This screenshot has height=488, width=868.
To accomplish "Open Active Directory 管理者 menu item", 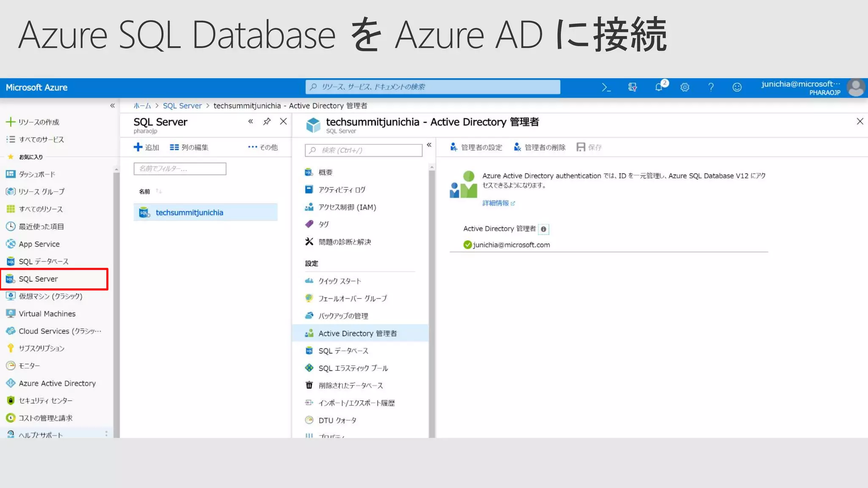I will [357, 333].
